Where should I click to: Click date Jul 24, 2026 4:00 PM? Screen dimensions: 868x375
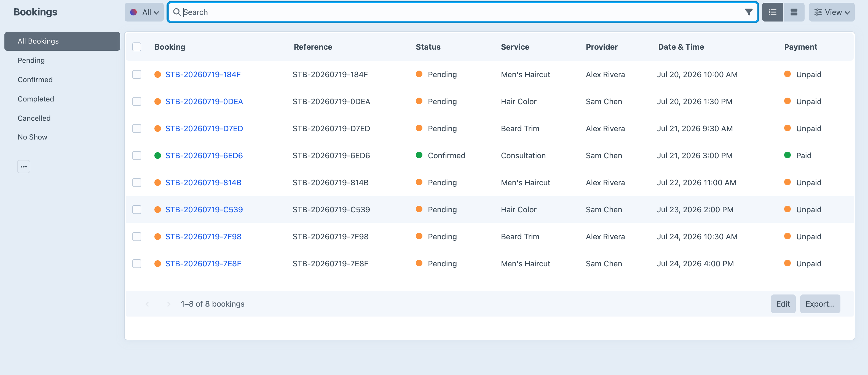coord(695,264)
